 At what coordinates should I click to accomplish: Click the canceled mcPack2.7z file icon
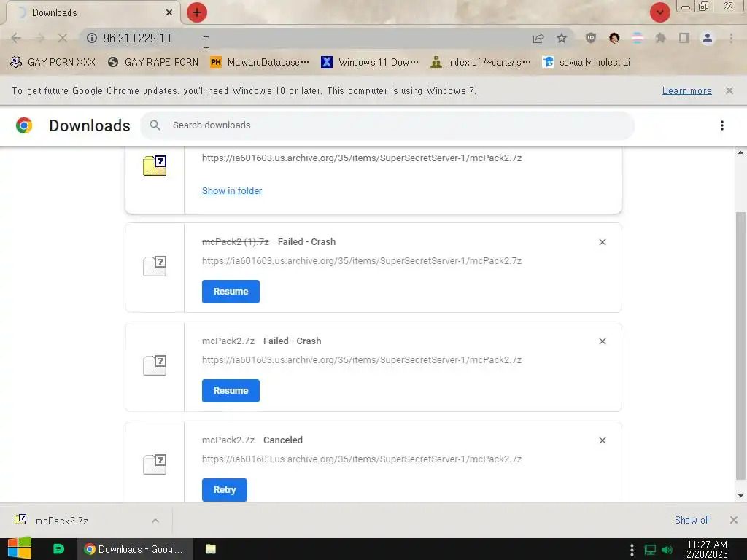pos(155,464)
